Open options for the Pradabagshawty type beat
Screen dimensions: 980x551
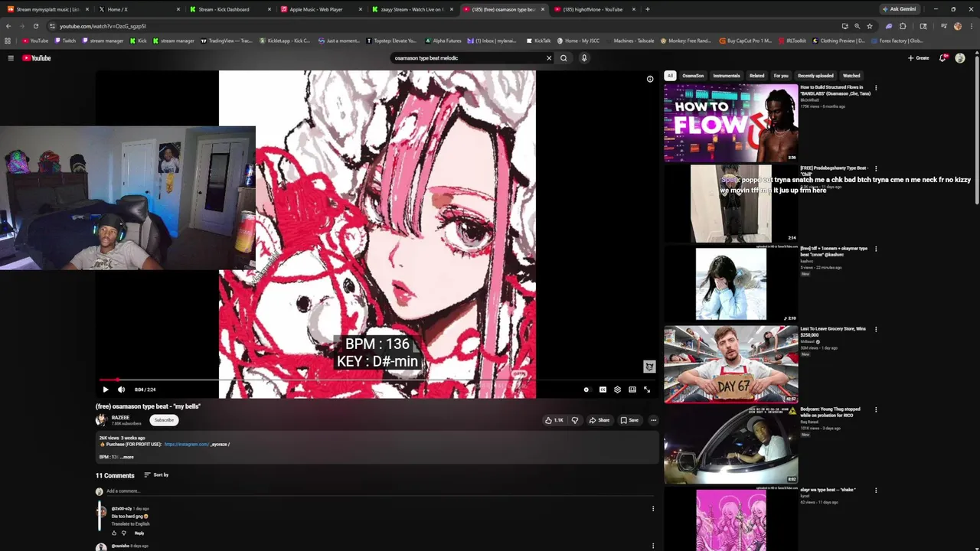pos(876,168)
